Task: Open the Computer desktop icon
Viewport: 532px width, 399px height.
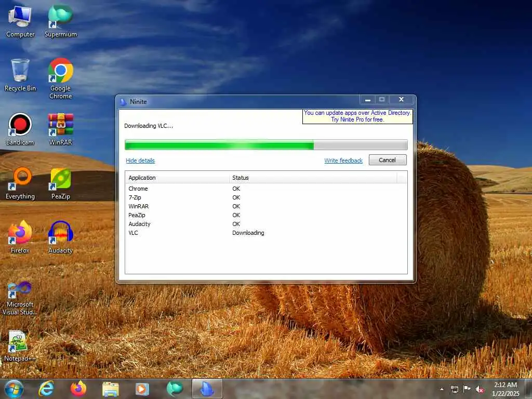Action: (20, 21)
